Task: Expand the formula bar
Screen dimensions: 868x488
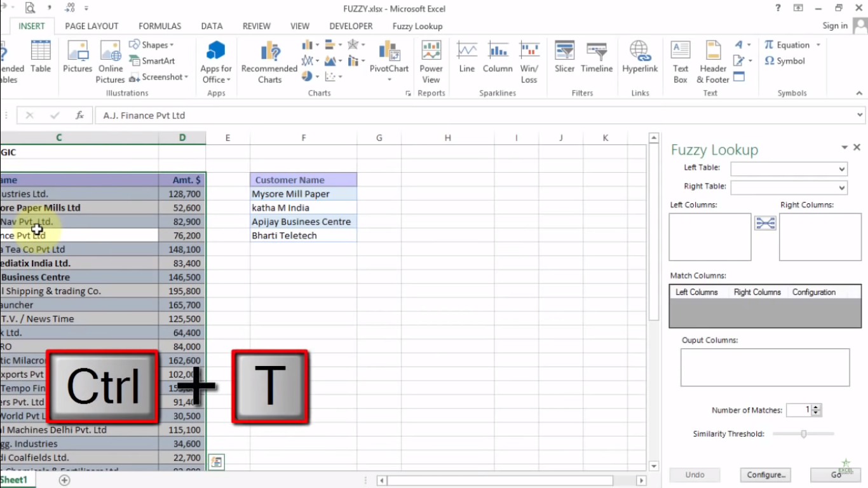Action: pos(860,116)
